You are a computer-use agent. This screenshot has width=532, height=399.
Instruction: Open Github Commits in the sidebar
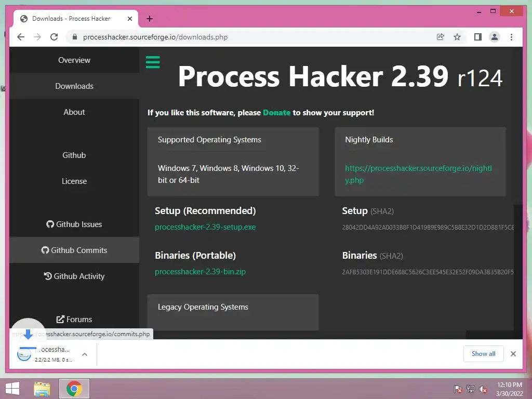click(74, 250)
